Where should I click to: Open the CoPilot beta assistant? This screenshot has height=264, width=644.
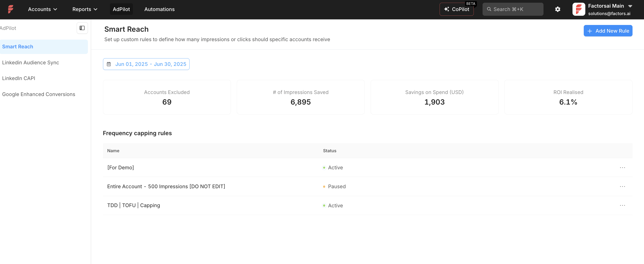[x=457, y=9]
